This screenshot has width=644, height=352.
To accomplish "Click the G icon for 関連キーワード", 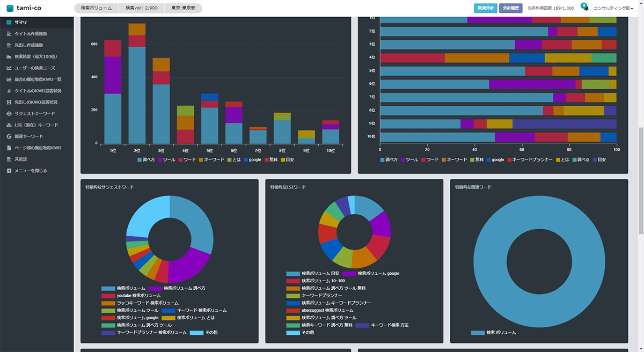I will click(x=9, y=136).
